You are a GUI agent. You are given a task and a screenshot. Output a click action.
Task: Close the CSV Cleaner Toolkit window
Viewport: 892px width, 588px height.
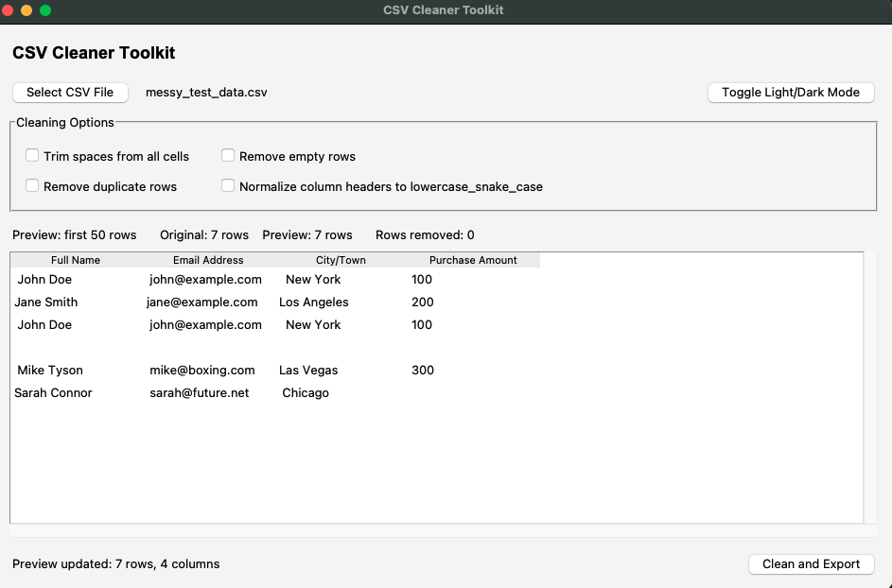pyautogui.click(x=8, y=10)
